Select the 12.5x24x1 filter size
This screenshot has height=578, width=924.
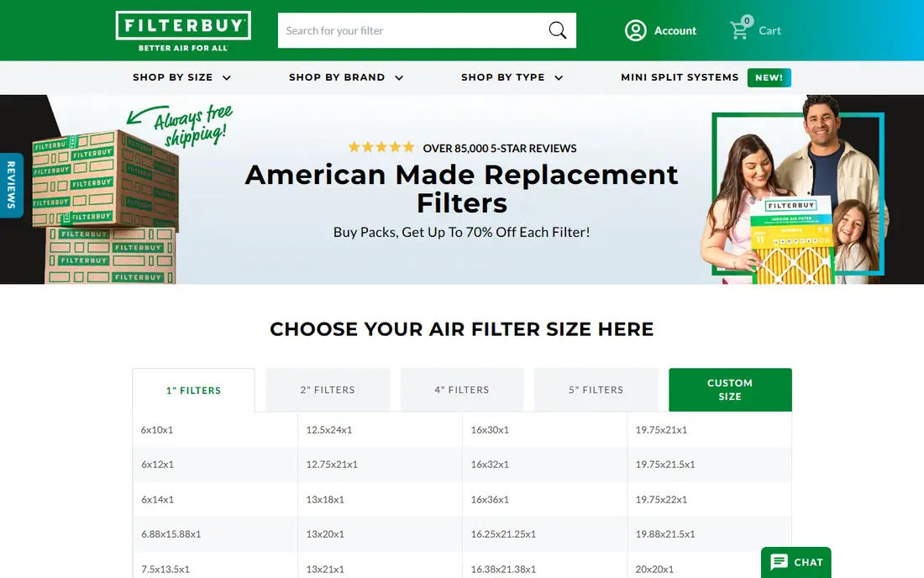click(x=328, y=429)
